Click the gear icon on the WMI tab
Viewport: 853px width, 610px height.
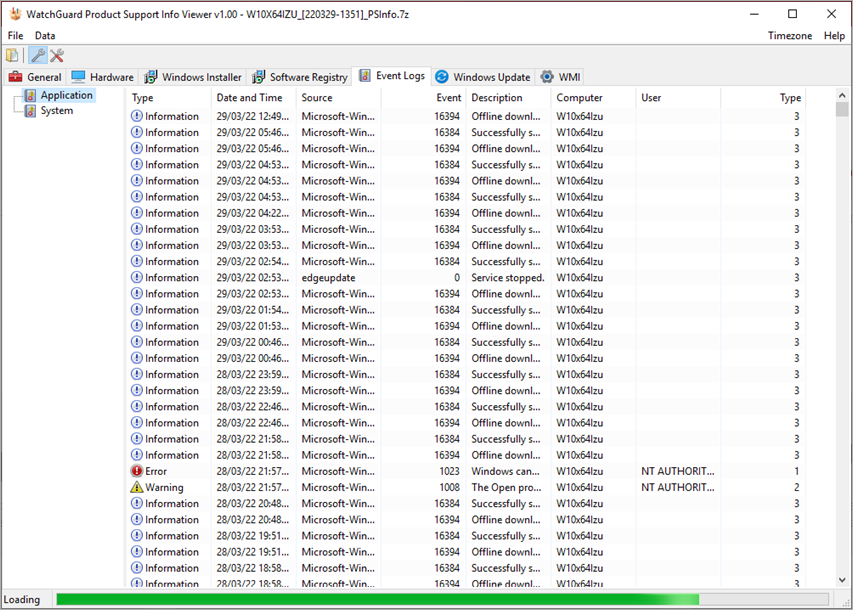[x=546, y=76]
